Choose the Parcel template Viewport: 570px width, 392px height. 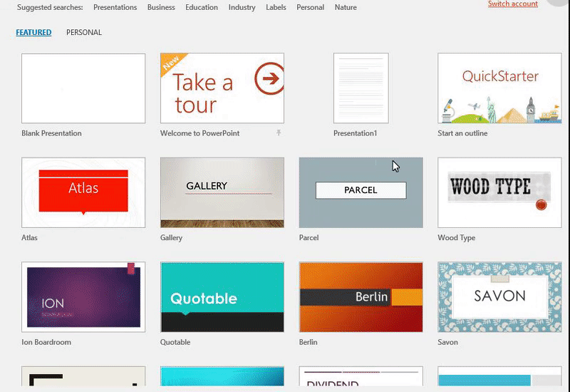coord(361,192)
